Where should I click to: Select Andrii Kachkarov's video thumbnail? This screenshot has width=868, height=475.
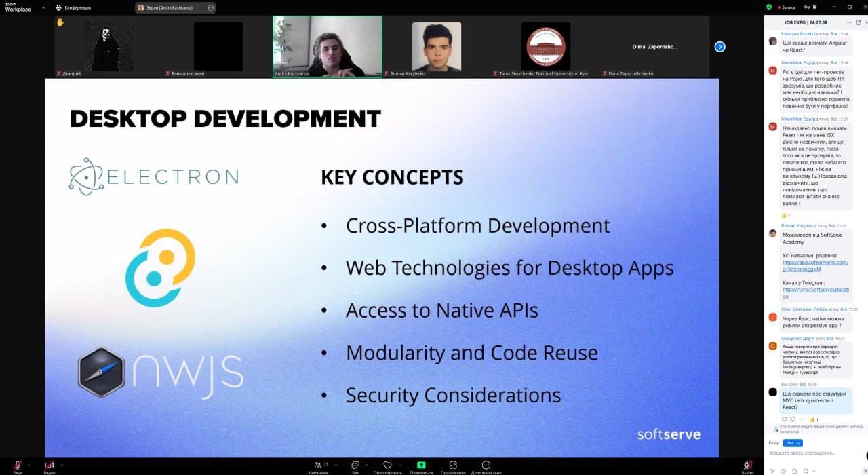[x=328, y=46]
